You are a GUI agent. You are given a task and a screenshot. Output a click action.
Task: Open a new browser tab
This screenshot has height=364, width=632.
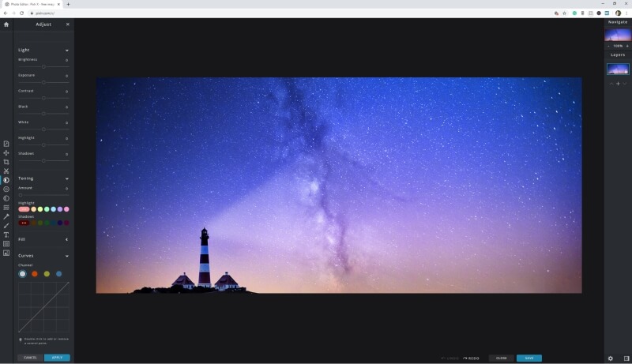pyautogui.click(x=68, y=4)
